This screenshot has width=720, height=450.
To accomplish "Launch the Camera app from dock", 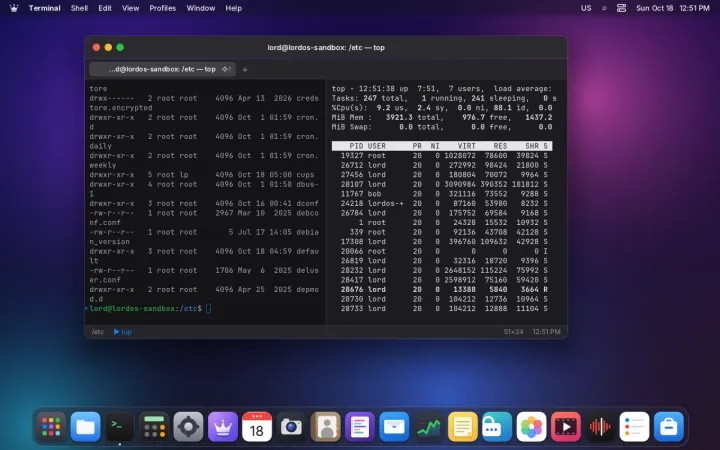I will pyautogui.click(x=291, y=427).
